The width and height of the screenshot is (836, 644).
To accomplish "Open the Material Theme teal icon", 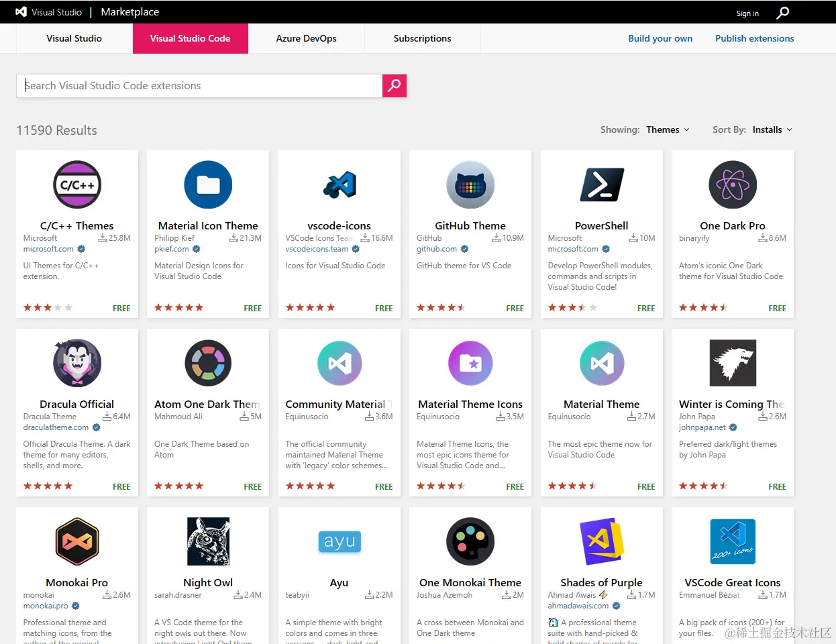I will coord(602,363).
